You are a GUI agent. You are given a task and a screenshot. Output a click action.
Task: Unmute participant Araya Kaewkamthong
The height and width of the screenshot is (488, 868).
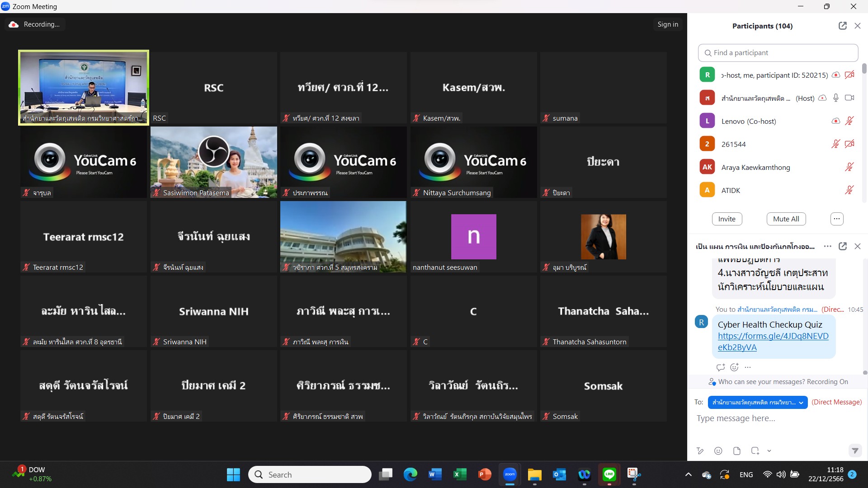pos(849,167)
